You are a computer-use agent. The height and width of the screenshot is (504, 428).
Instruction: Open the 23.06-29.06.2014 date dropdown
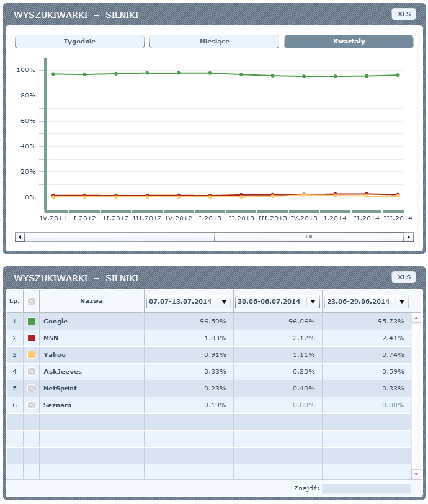[x=367, y=302]
